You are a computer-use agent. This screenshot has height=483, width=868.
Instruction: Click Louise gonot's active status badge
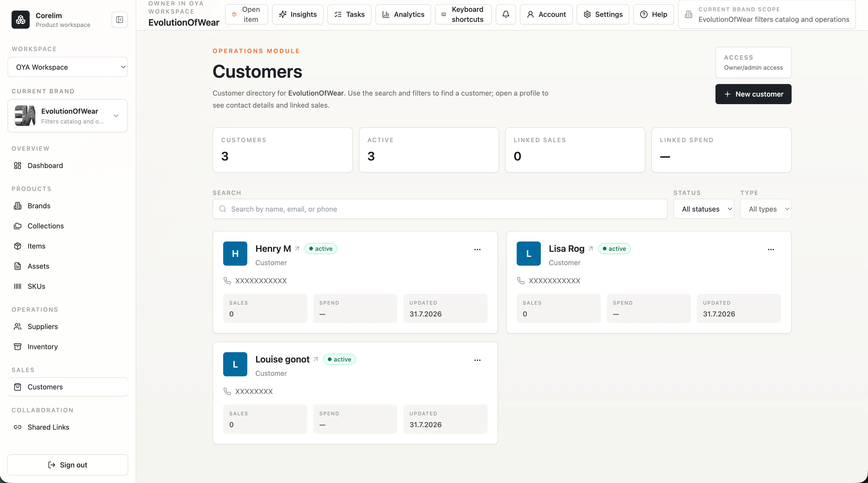pos(339,359)
